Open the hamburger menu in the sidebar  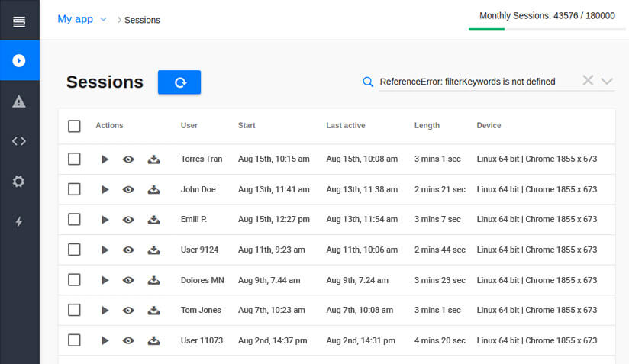[19, 21]
